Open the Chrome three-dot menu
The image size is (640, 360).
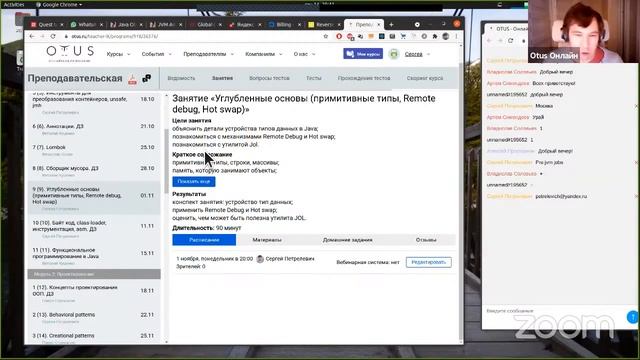tap(456, 36)
